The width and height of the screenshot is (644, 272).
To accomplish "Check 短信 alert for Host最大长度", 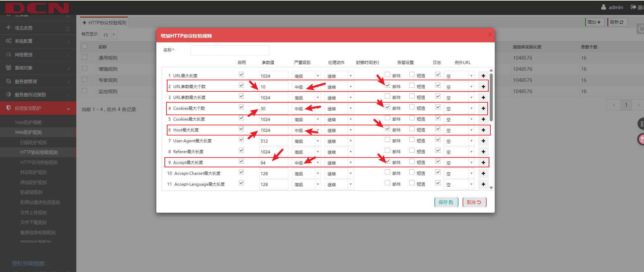I will pos(412,128).
